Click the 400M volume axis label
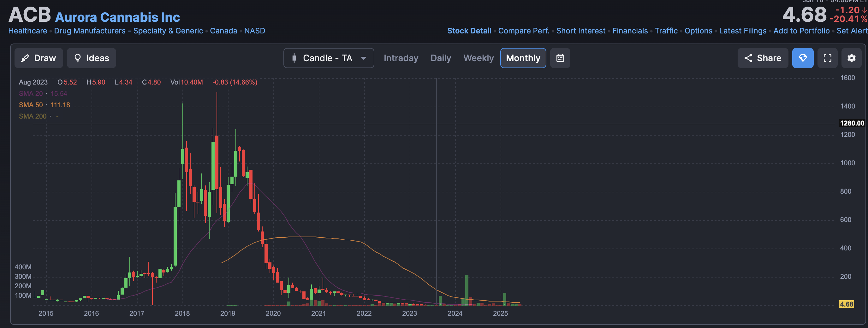868x328 pixels. (x=23, y=267)
